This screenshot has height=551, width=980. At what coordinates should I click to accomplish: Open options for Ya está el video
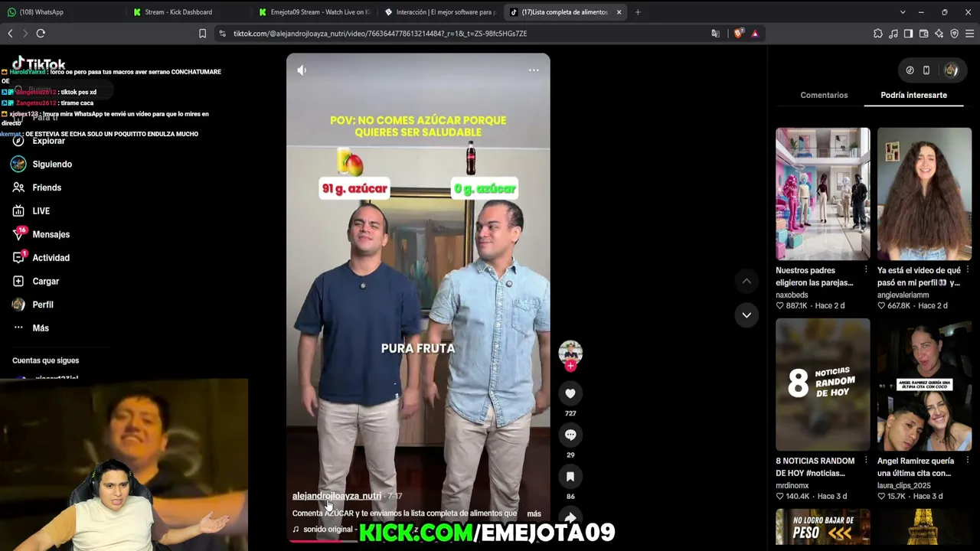tap(967, 270)
